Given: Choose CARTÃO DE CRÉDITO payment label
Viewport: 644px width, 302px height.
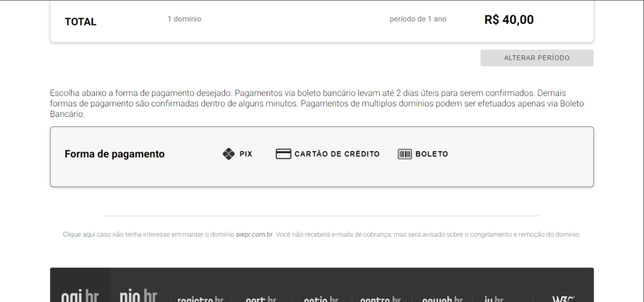Looking at the screenshot, I should [337, 154].
